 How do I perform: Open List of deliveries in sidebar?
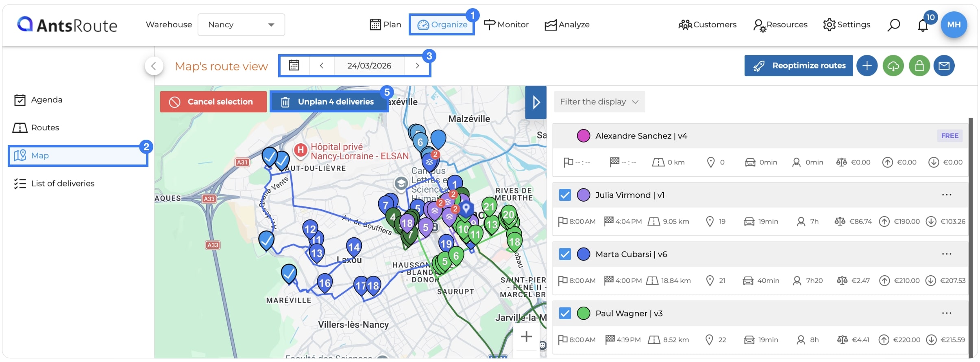coord(54,183)
